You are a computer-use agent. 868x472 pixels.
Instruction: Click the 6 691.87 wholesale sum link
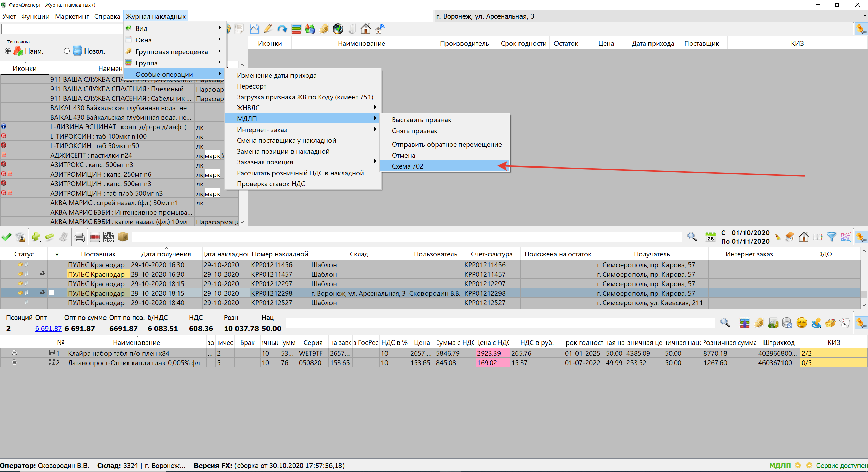pos(48,328)
